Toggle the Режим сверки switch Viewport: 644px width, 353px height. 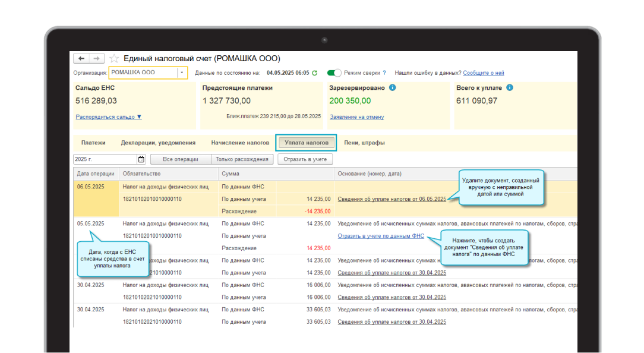click(x=334, y=73)
